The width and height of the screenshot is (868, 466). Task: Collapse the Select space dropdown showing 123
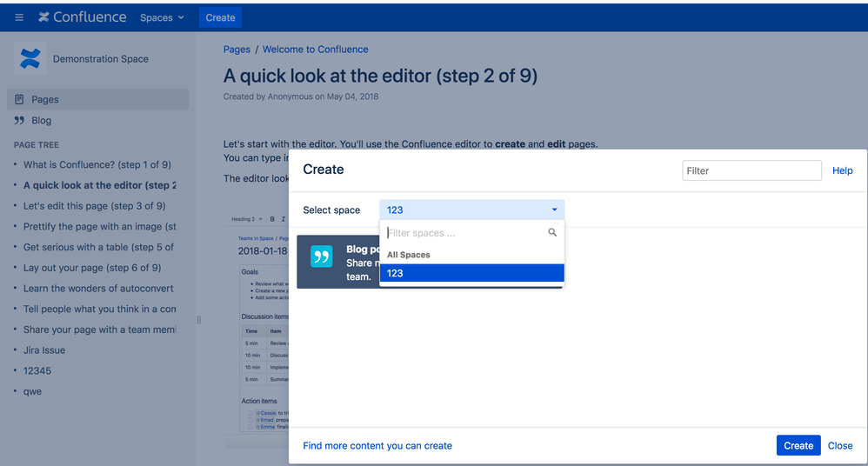click(x=471, y=210)
